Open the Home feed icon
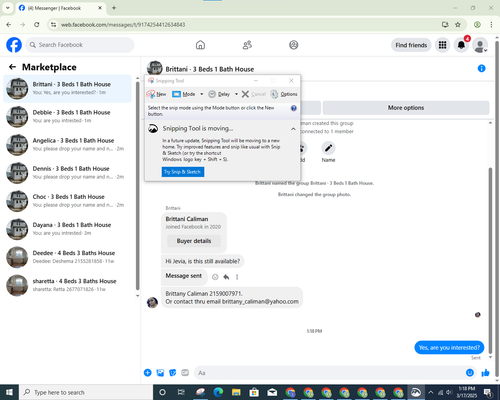 pos(200,45)
